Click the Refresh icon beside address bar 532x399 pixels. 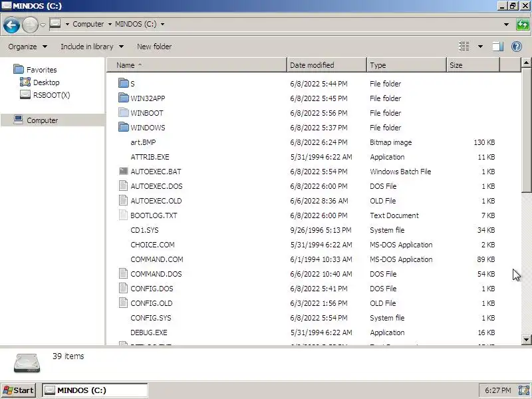click(523, 25)
